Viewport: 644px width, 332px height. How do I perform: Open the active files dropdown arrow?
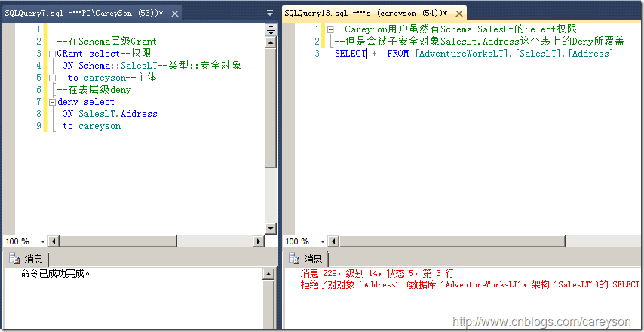coord(270,13)
